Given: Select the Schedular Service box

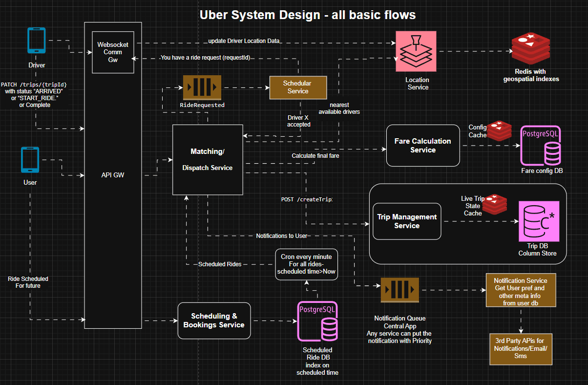Looking at the screenshot, I should tap(297, 87).
